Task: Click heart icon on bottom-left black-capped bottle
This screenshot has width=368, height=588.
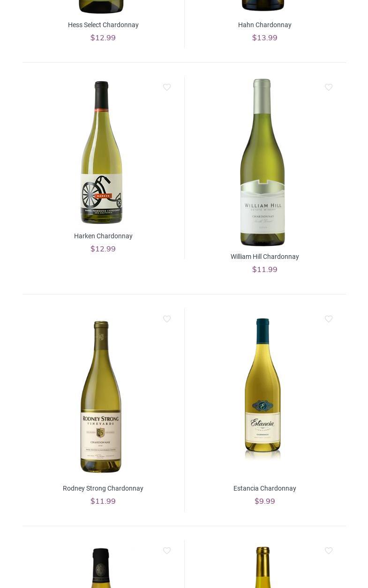Action: (x=167, y=551)
